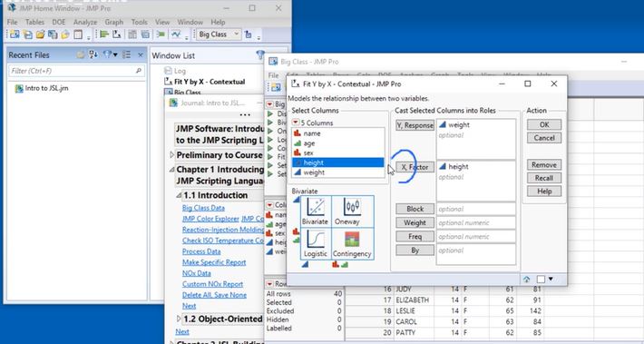Open the Big Class combo box in toolbar
The width and height of the screenshot is (644, 344).
click(x=219, y=34)
